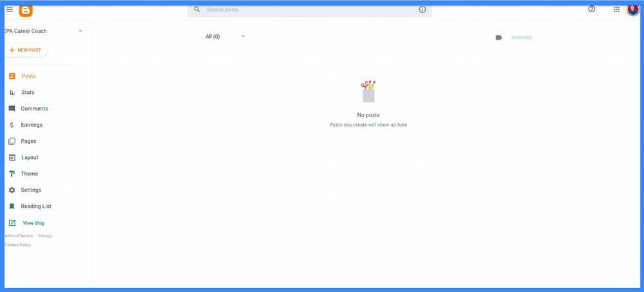Open the Comments section

pyautogui.click(x=34, y=109)
